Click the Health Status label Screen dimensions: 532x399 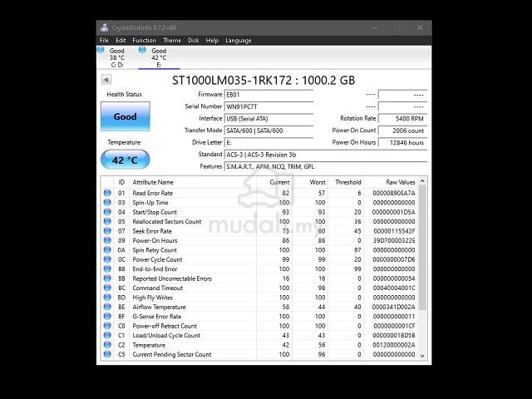[124, 94]
